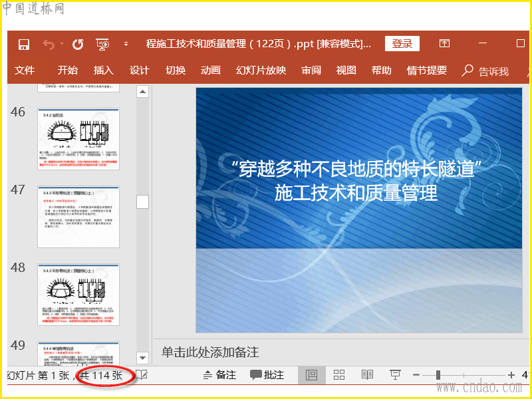The image size is (532, 399).
Task: Start Slide Show view icon in status bar
Action: [x=395, y=375]
